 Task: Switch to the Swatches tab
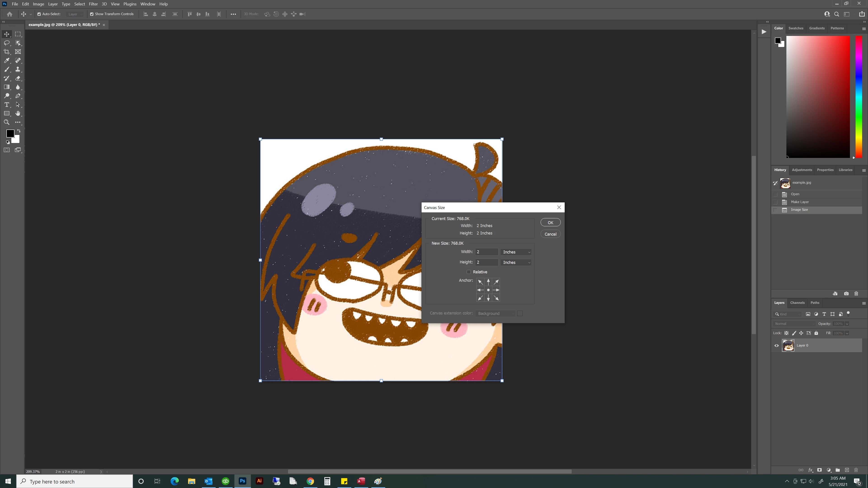tap(796, 28)
